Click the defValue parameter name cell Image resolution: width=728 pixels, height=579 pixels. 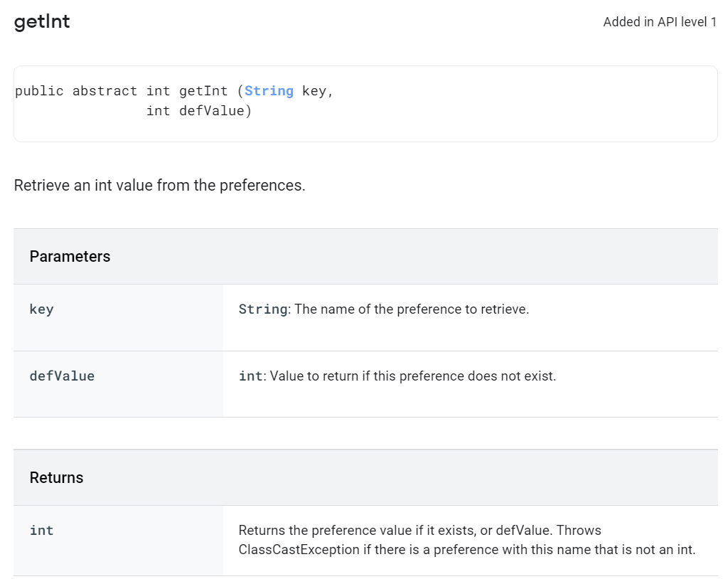(x=62, y=376)
